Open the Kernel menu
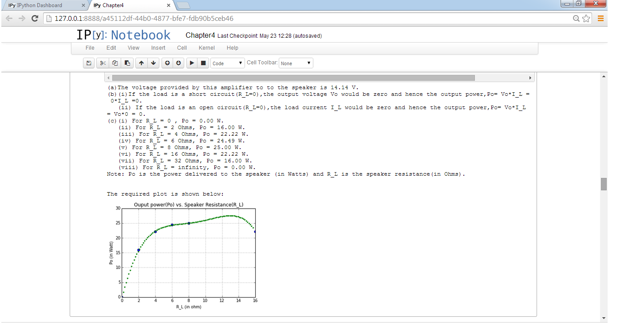 206,48
